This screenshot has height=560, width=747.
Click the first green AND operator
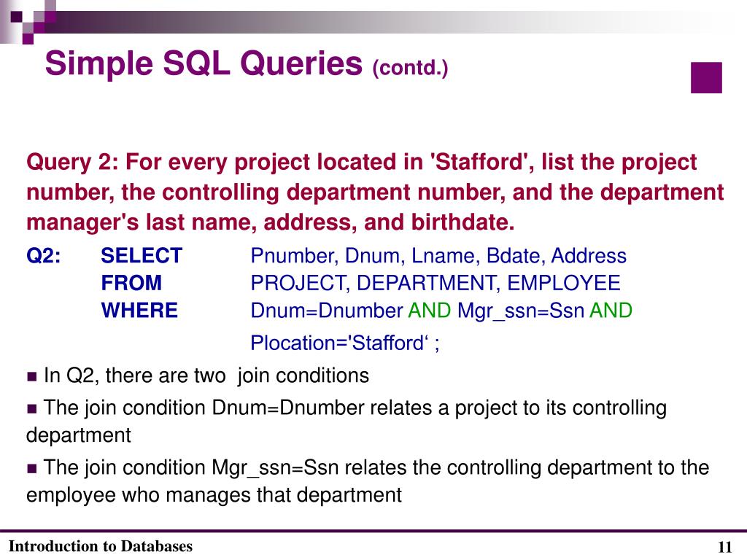(x=429, y=311)
